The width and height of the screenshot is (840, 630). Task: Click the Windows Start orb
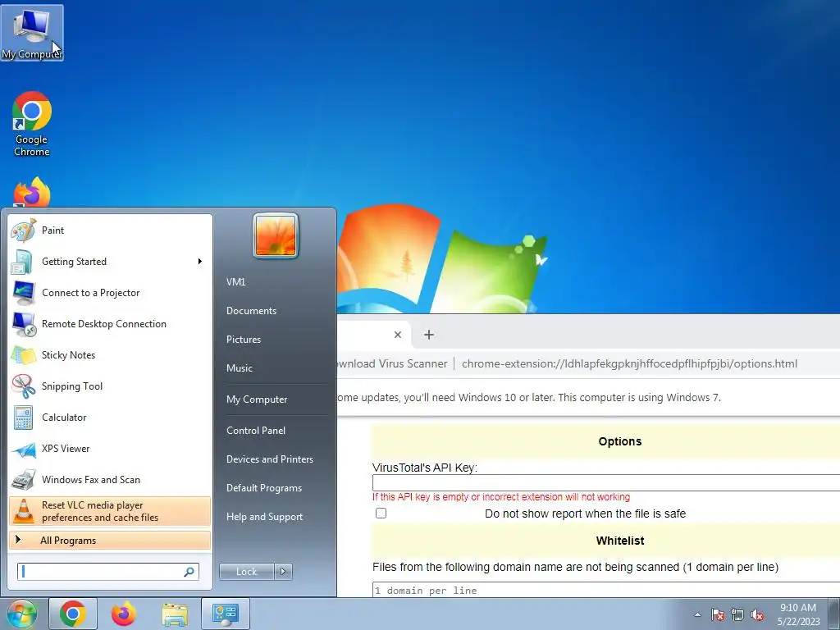click(21, 614)
